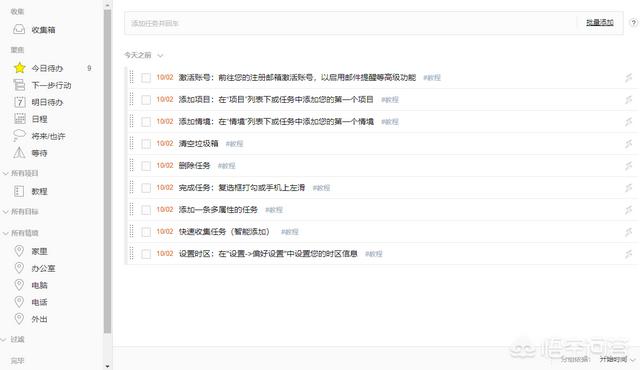The image size is (640, 370).
Task: Select the 家里 location pin icon
Action: [19, 251]
